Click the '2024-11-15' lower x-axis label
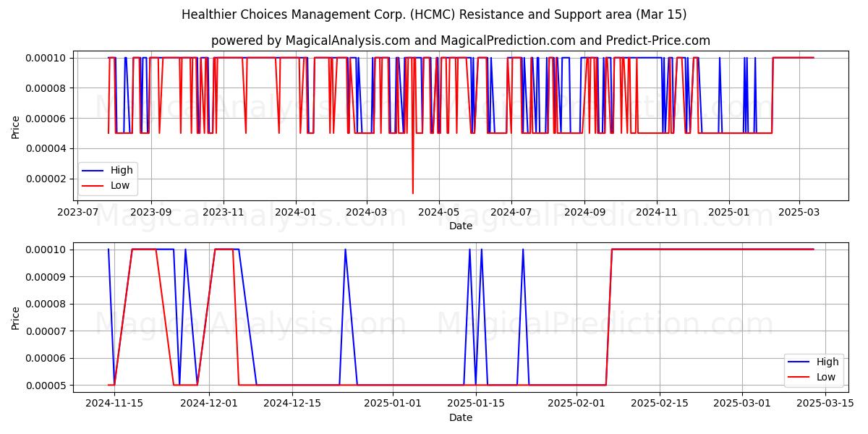This screenshot has height=434, width=868. coord(114,404)
